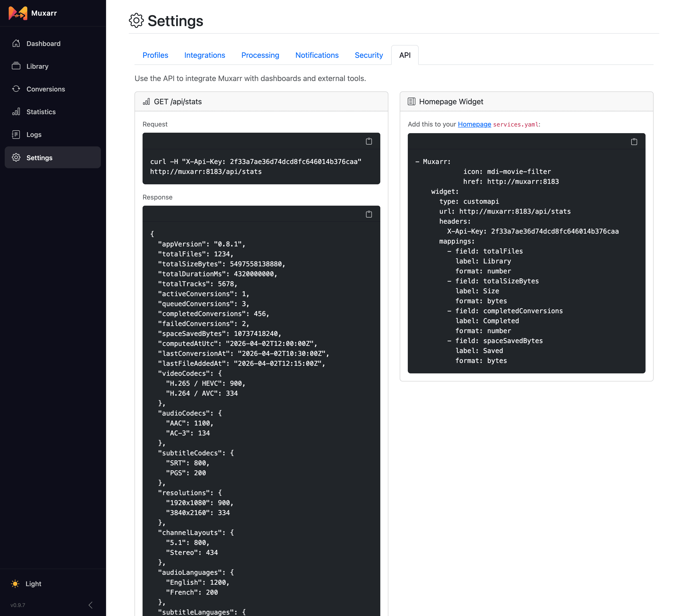Screen dimensions: 682x616
Task: Click the Muxarr logo icon
Action: [18, 13]
